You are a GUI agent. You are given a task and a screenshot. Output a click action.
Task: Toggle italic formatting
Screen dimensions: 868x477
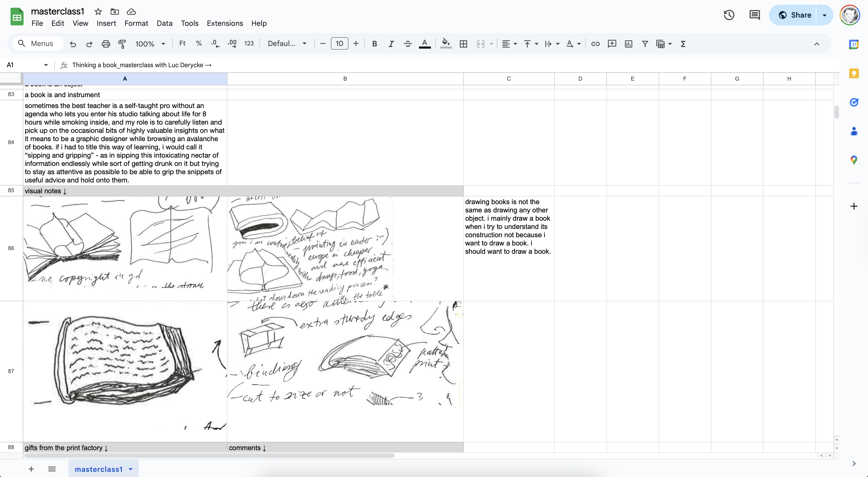click(x=391, y=44)
